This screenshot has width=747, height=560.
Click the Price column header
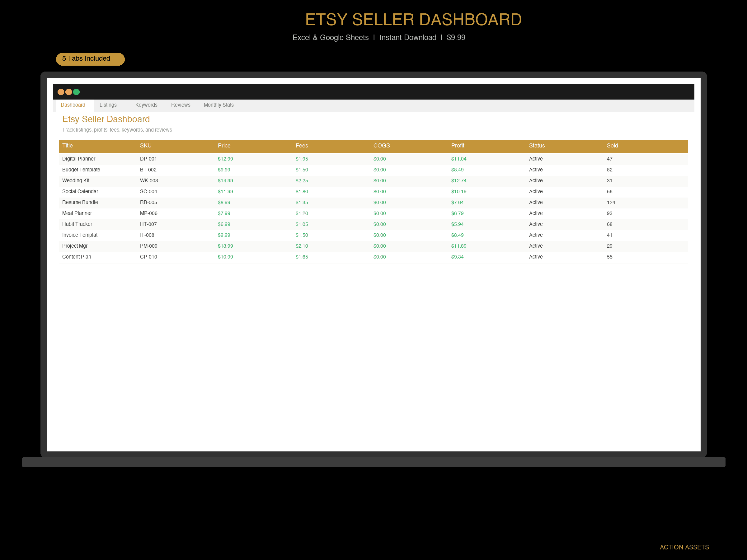(x=224, y=146)
